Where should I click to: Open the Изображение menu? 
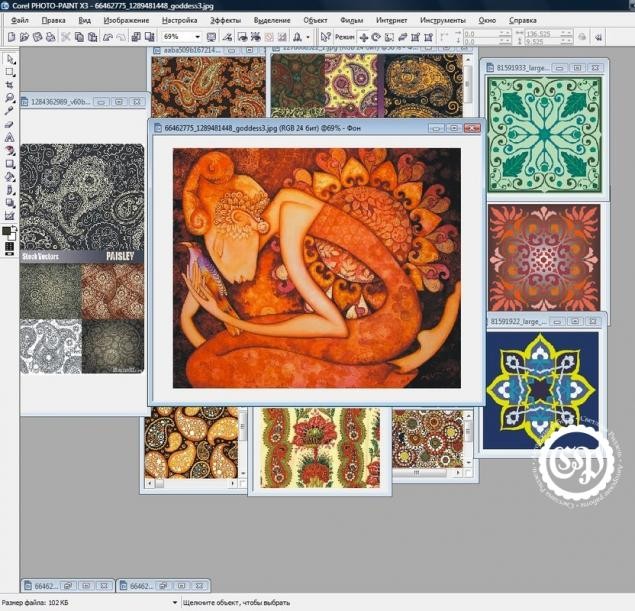click(x=126, y=20)
